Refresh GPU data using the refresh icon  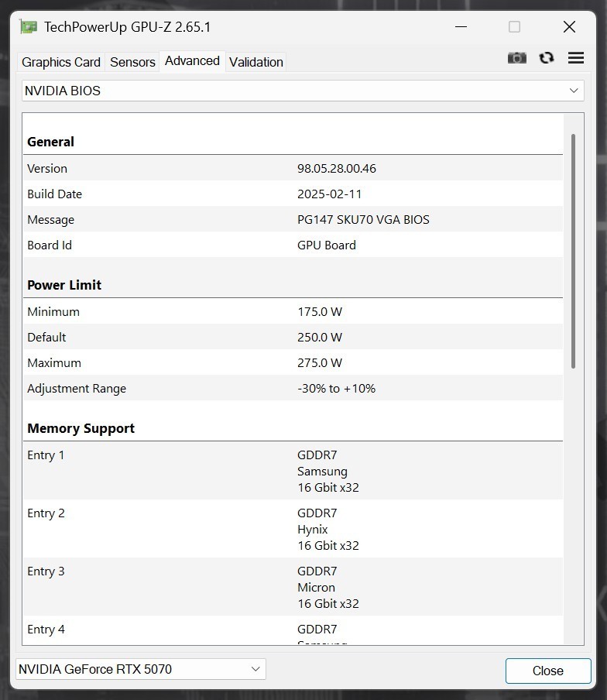(547, 57)
